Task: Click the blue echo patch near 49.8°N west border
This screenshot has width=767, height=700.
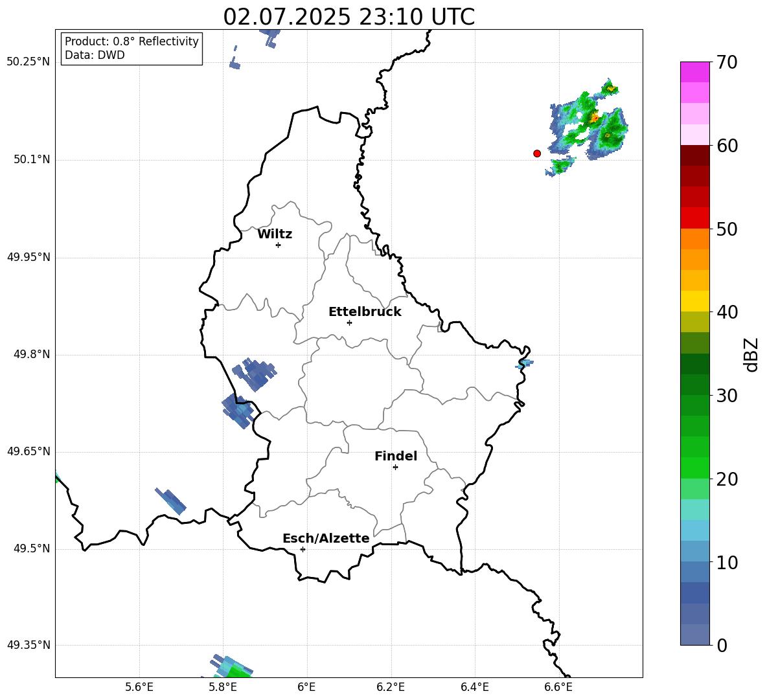Action: click(x=255, y=374)
